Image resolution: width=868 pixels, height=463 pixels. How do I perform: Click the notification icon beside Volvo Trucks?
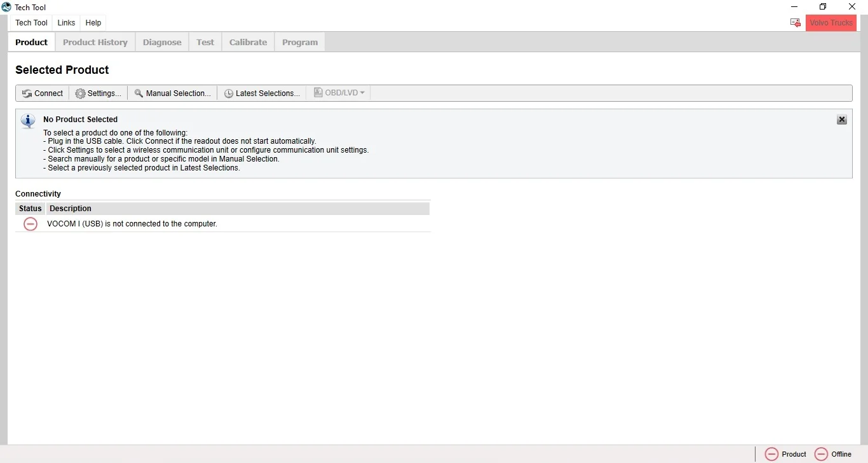point(795,23)
